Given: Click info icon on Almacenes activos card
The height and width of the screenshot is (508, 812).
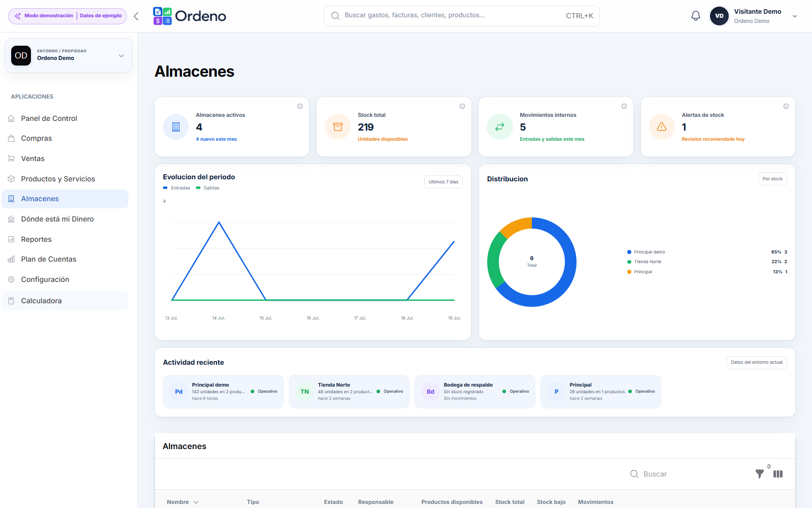Looking at the screenshot, I should [x=300, y=106].
